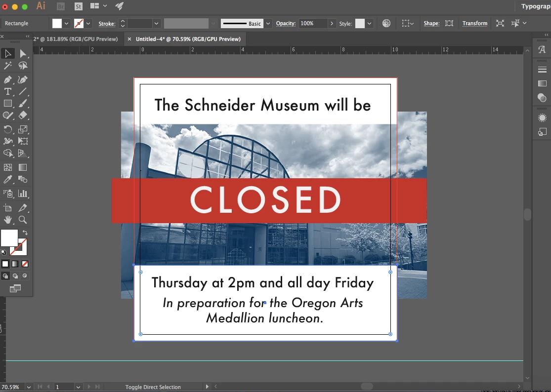This screenshot has height=392, width=551.
Task: Change the screen mode
Action: click(x=15, y=288)
